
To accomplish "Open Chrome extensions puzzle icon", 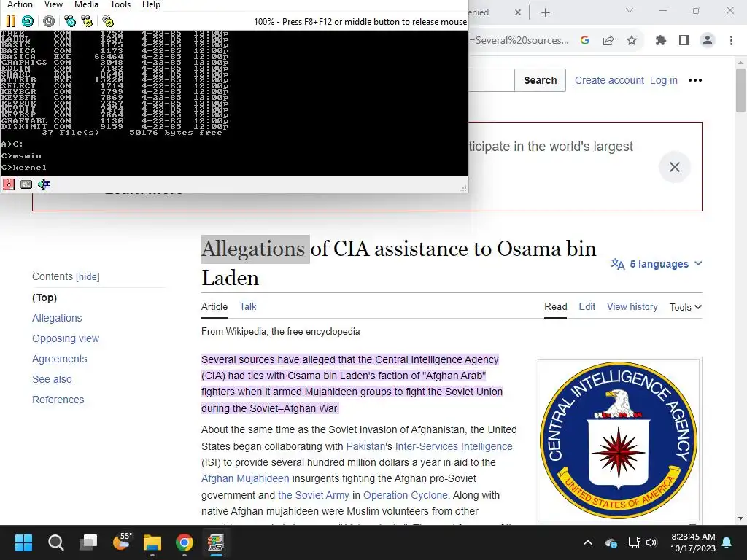I will point(661,41).
